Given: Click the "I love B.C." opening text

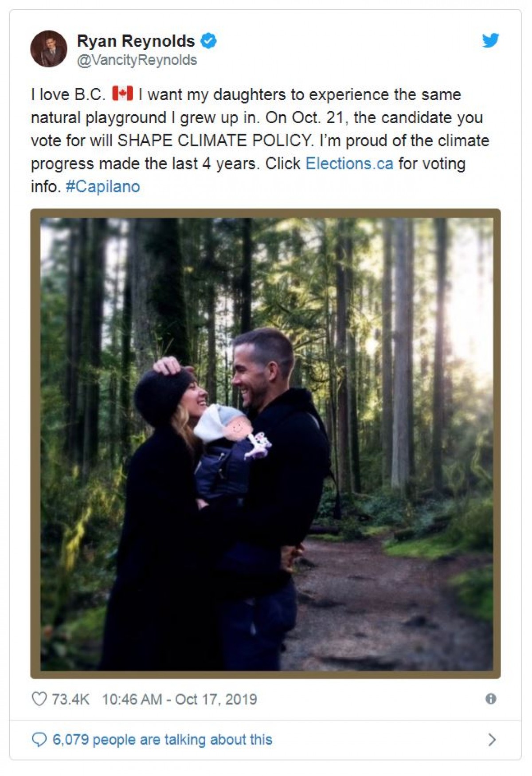Looking at the screenshot, I should 68,94.
